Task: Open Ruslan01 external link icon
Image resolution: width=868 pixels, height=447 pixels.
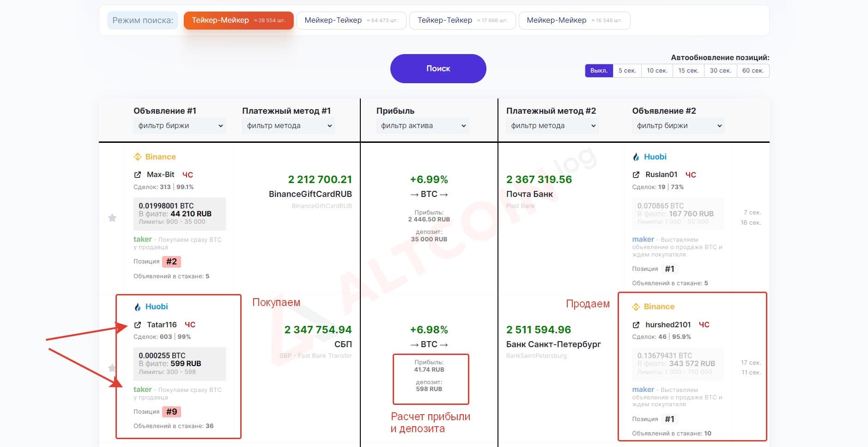Action: [636, 175]
